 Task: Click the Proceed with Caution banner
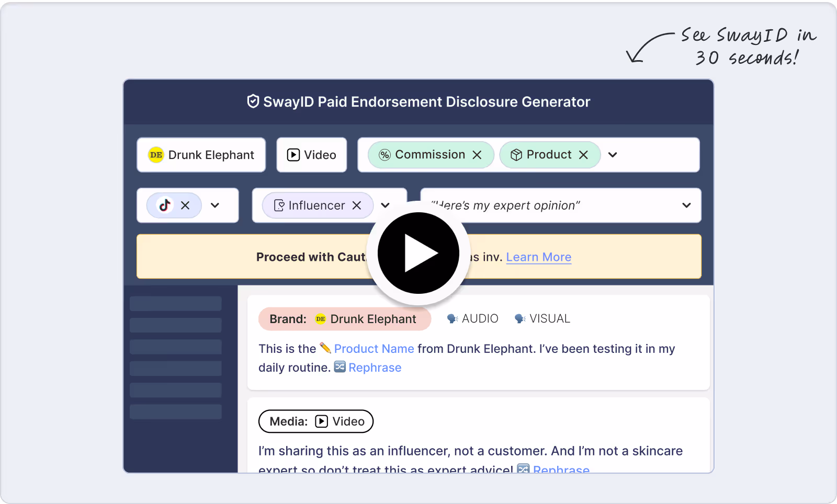419,256
